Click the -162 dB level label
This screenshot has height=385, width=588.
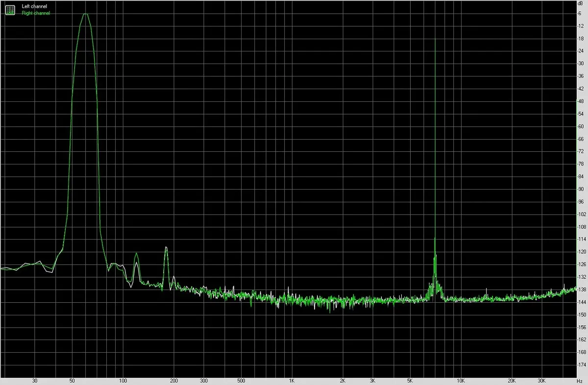coord(581,339)
